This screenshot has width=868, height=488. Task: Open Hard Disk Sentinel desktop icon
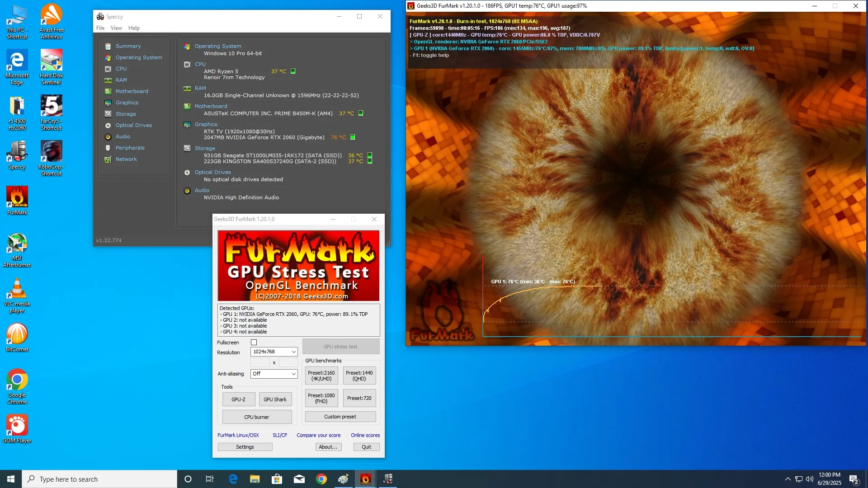(51, 67)
